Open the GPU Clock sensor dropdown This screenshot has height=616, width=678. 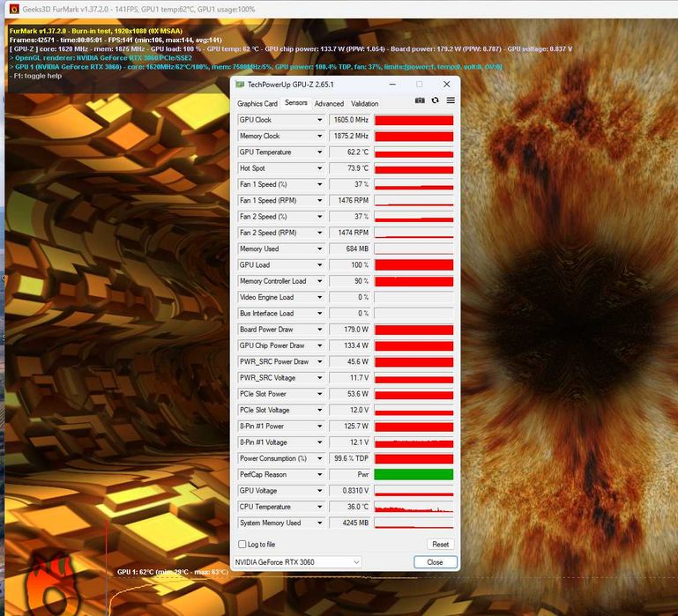319,120
